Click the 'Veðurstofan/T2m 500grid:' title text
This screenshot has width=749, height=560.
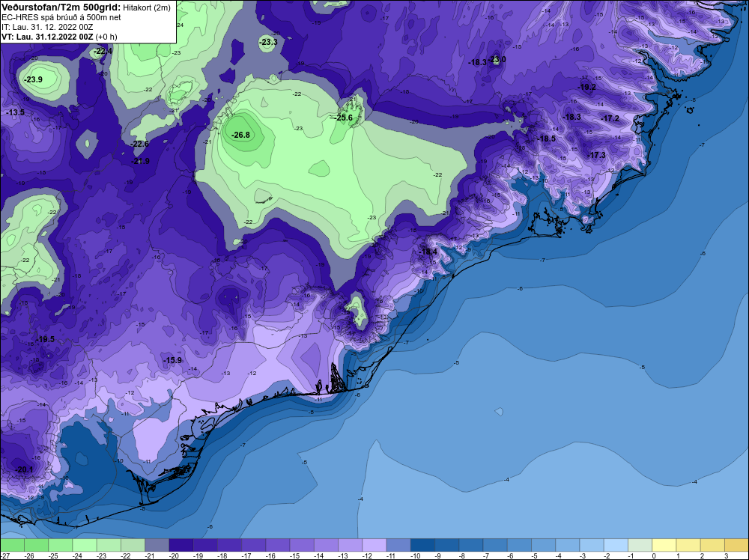[x=61, y=7]
